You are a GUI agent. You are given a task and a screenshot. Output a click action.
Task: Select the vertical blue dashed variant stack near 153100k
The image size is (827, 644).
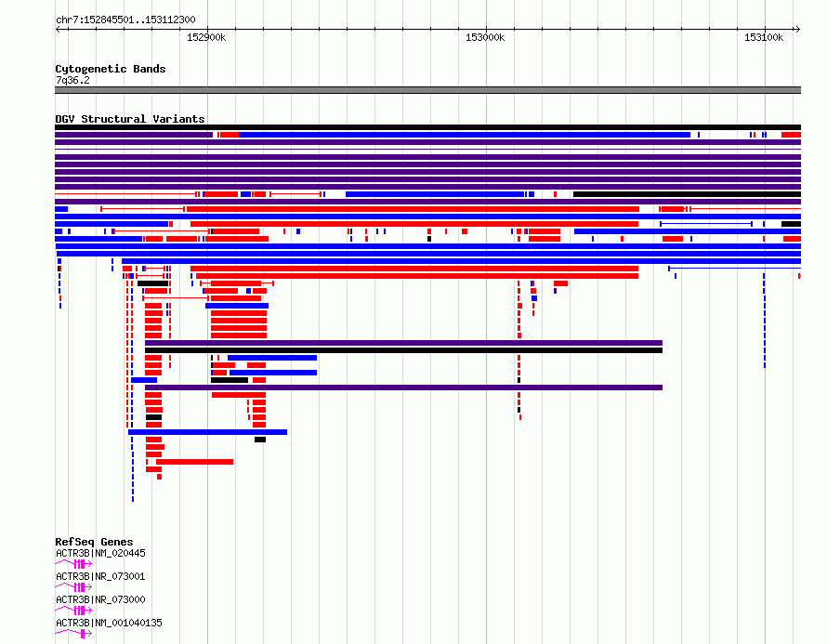(x=764, y=321)
